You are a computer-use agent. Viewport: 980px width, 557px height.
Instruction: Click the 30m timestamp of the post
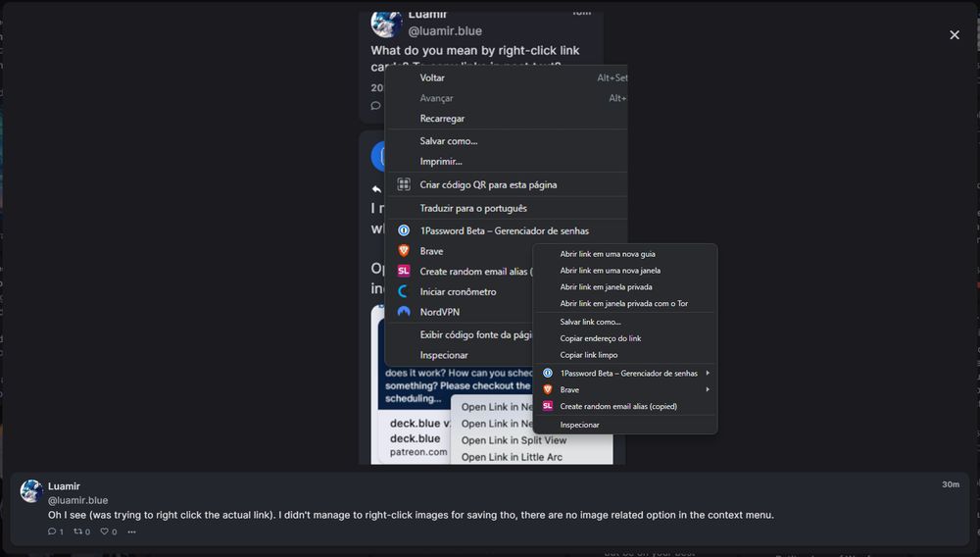(951, 484)
